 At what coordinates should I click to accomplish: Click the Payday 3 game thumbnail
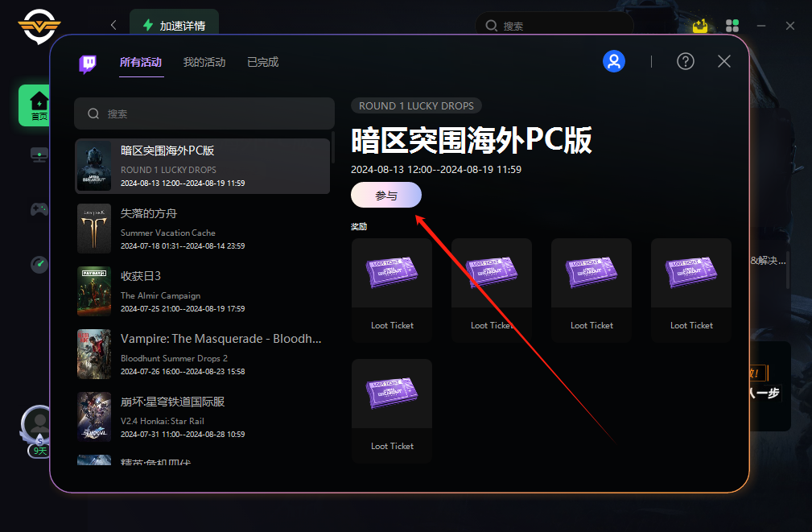coord(93,291)
